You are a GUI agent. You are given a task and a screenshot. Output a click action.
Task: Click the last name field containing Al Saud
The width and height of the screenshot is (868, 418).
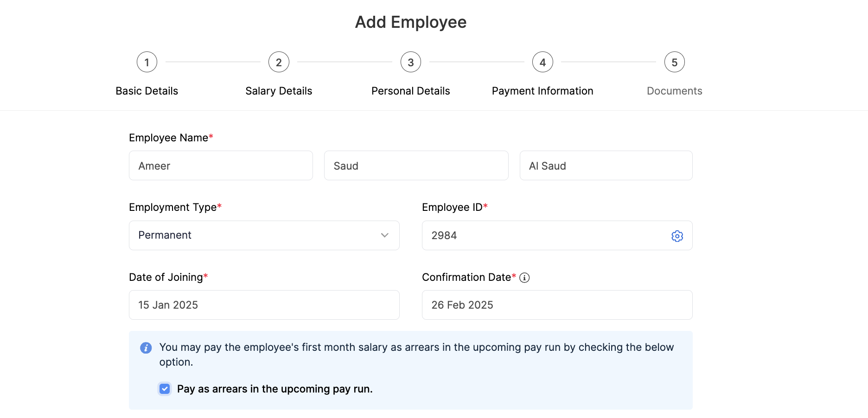click(x=606, y=165)
